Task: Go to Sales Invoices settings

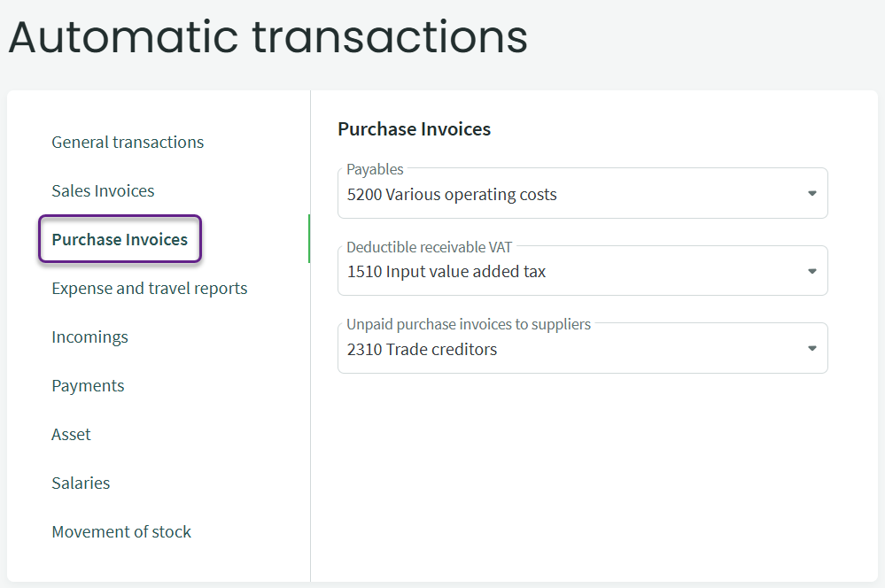Action: pyautogui.click(x=103, y=191)
